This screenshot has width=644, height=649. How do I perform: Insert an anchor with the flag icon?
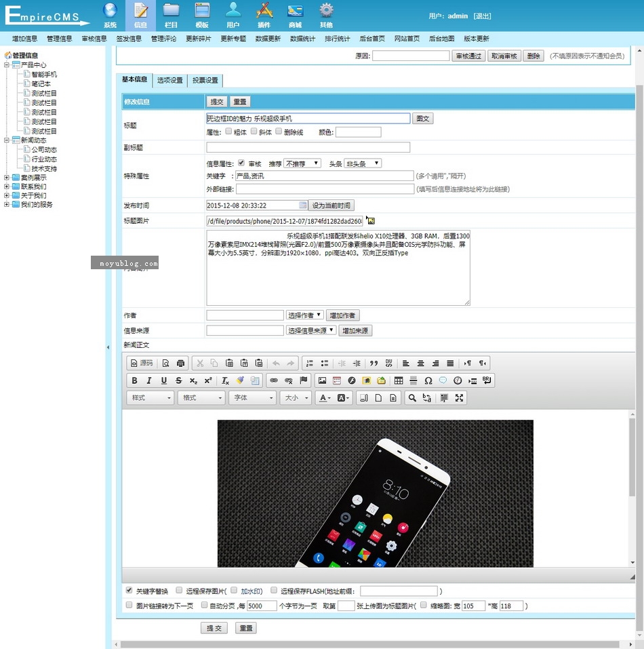tap(304, 380)
